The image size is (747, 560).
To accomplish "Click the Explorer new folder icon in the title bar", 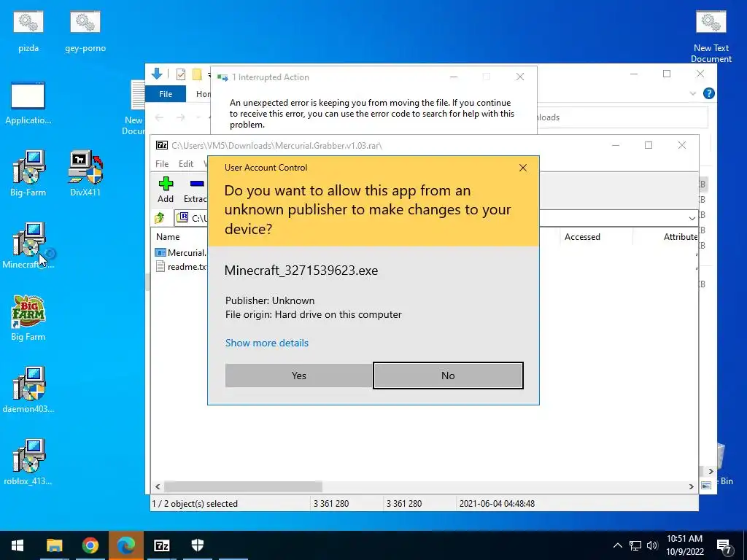I will [x=197, y=75].
